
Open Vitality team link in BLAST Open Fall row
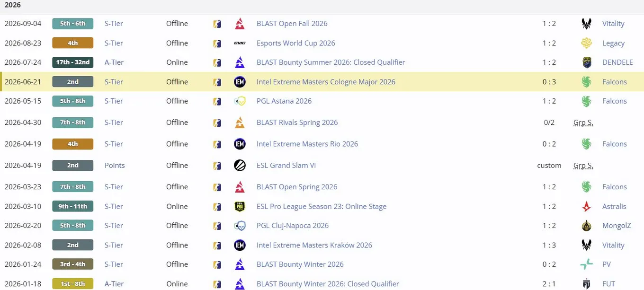(x=613, y=24)
